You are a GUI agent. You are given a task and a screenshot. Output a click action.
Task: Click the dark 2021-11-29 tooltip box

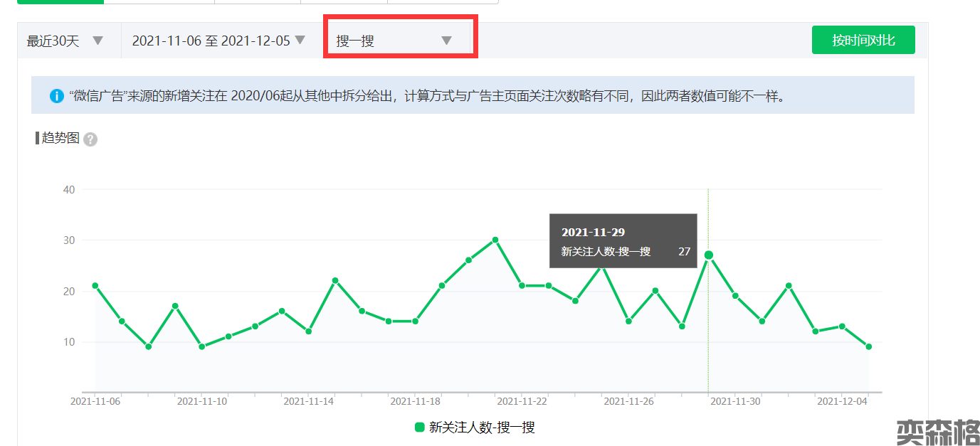tap(623, 241)
